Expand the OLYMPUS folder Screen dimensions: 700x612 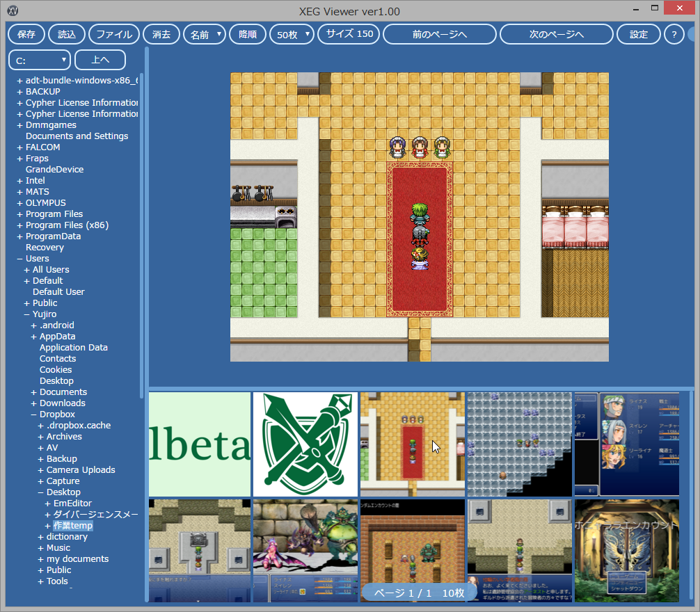tap(19, 203)
